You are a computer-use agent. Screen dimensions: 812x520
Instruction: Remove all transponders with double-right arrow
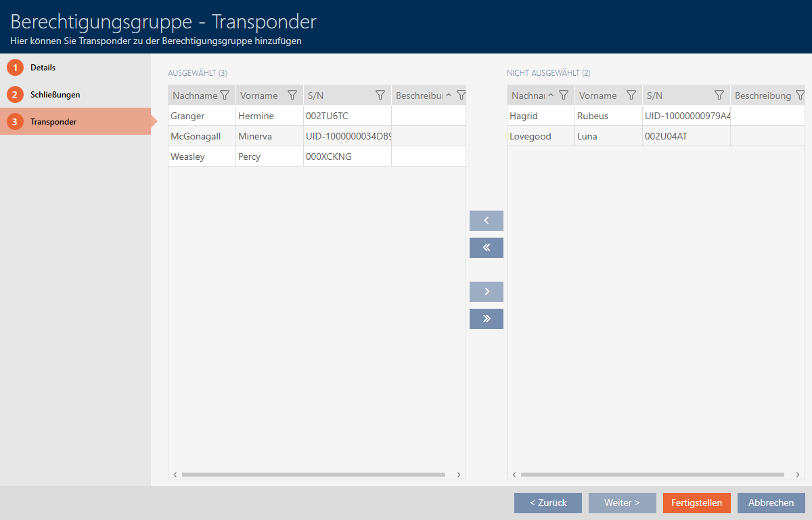click(x=486, y=319)
